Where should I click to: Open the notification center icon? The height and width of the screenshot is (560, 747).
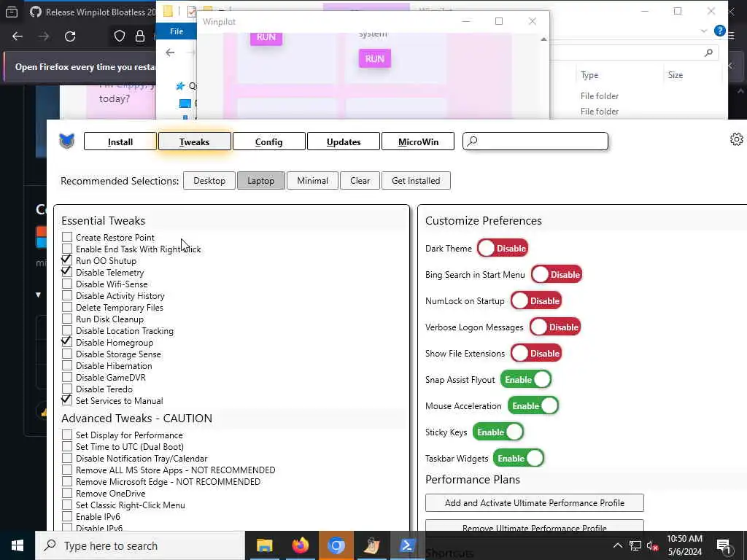724,546
